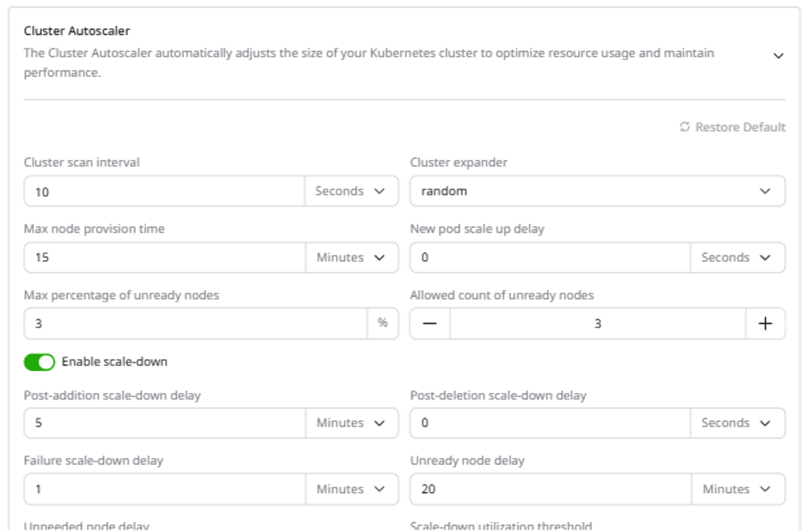Image resolution: width=810 pixels, height=532 pixels.
Task: Edit the New pod scale up delay field
Action: (550, 257)
